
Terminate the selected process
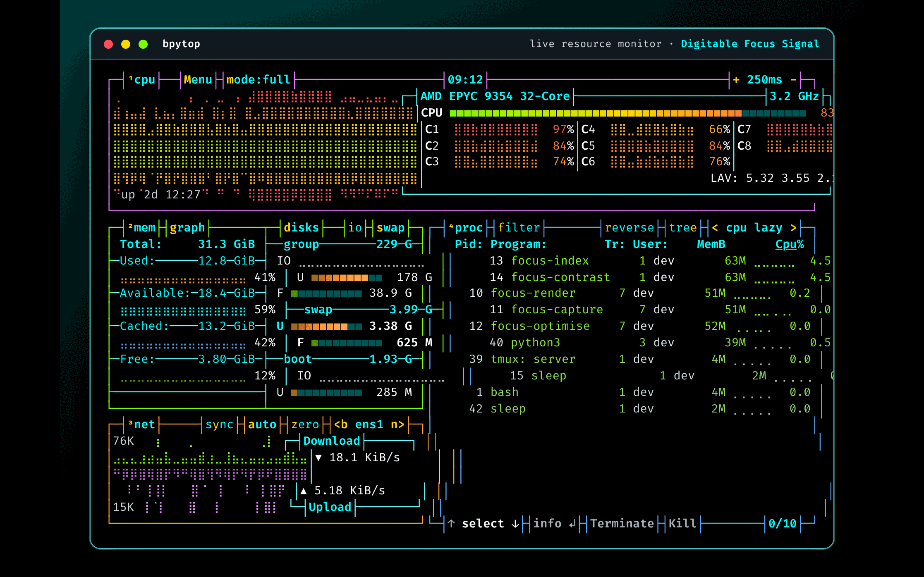click(x=622, y=523)
